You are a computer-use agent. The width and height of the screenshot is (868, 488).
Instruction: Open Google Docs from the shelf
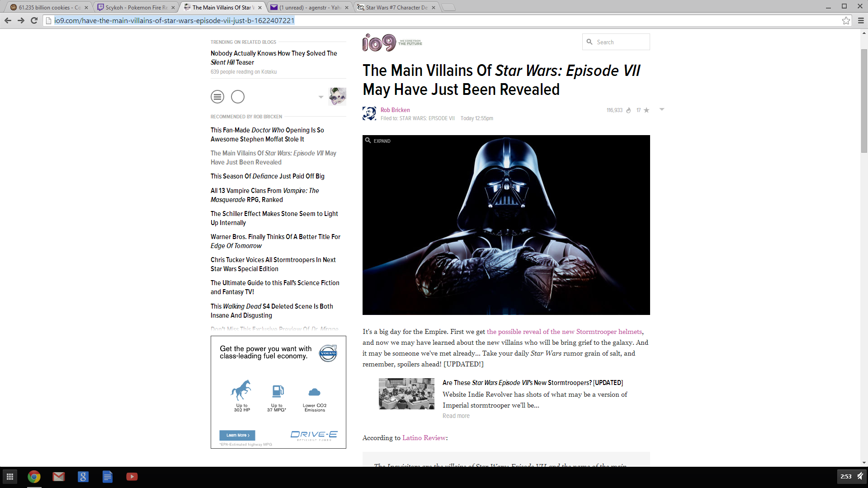click(107, 477)
